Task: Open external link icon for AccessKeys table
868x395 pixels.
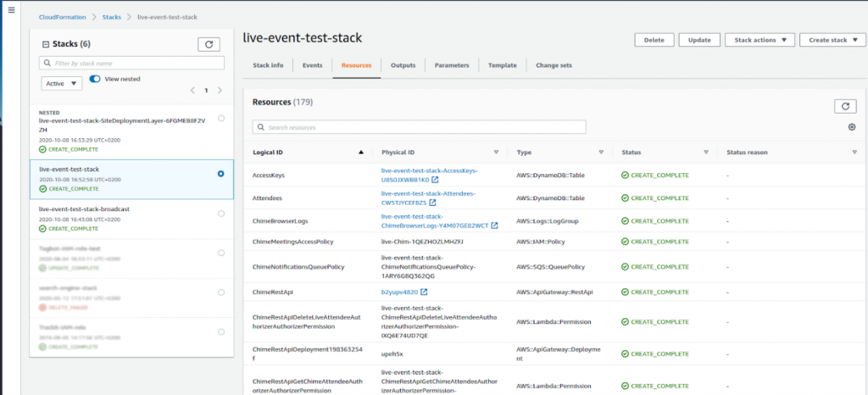Action: [435, 180]
